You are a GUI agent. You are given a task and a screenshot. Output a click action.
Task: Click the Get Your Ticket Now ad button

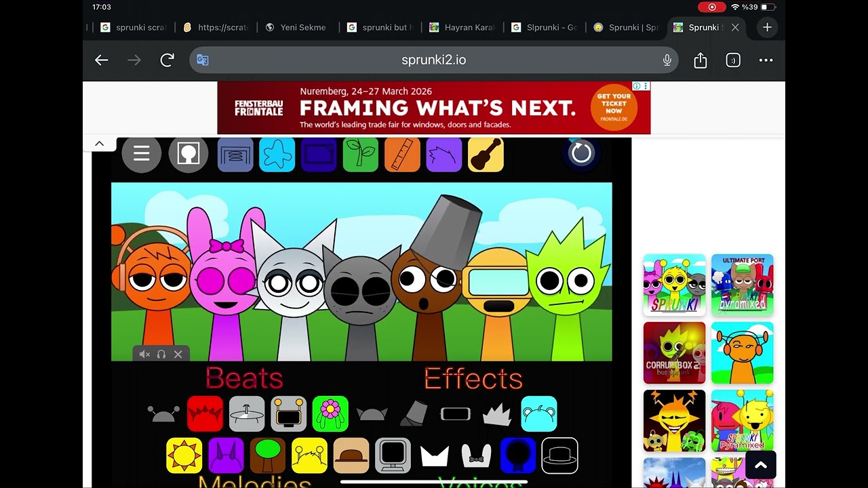(614, 107)
